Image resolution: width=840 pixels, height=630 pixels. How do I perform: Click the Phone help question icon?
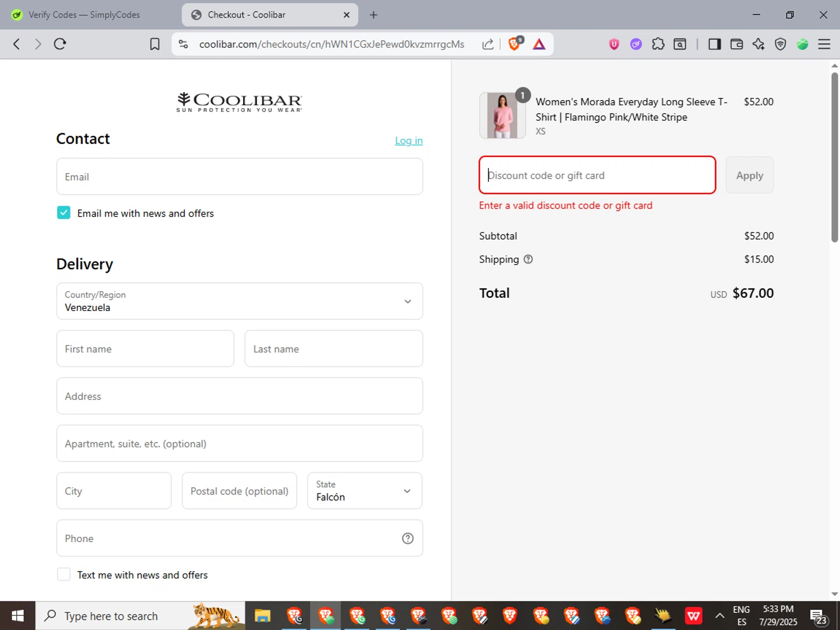(408, 538)
